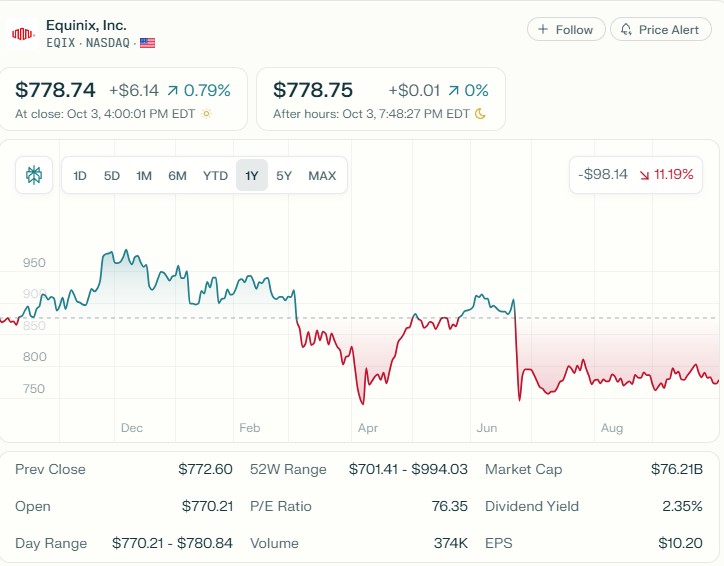Viewport: 724px width, 566px height.
Task: Follow Equinix stock
Action: pos(566,30)
